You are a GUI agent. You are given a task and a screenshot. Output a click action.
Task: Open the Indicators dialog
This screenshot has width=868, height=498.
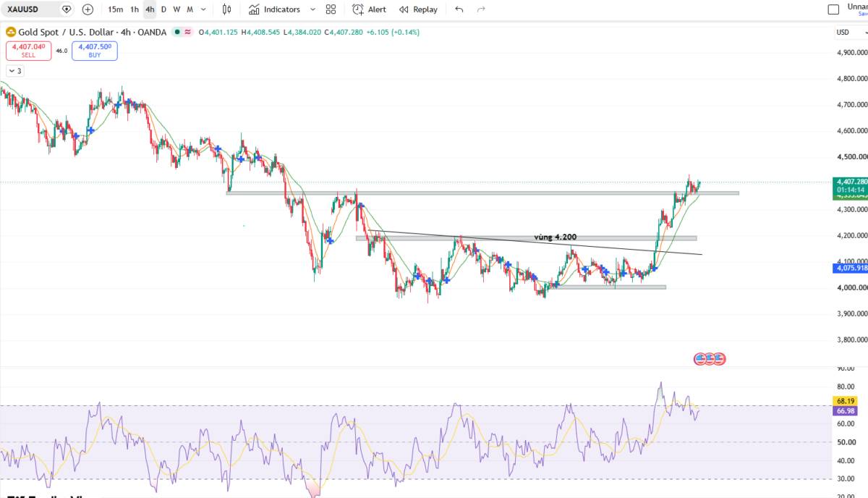(x=274, y=9)
